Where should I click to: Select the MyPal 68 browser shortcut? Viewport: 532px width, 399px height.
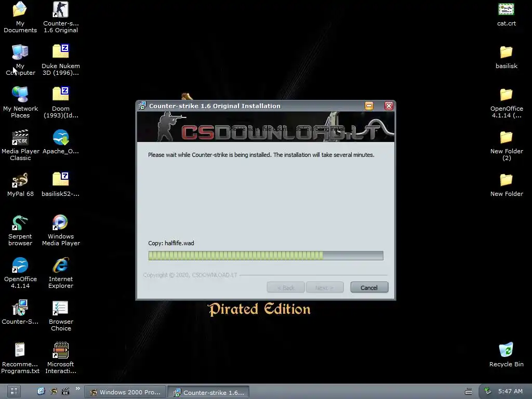click(x=20, y=184)
